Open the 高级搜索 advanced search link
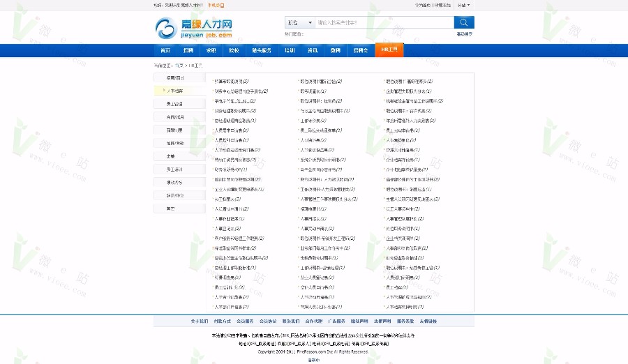Image resolution: width=628 pixels, height=364 pixels. [465, 34]
